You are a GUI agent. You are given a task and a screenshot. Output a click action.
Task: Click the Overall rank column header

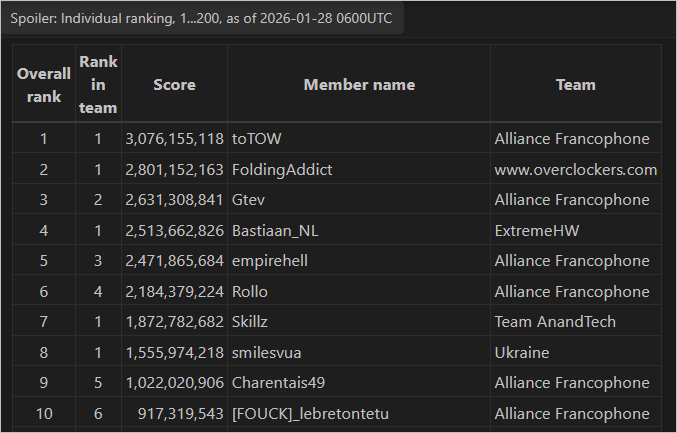point(44,85)
